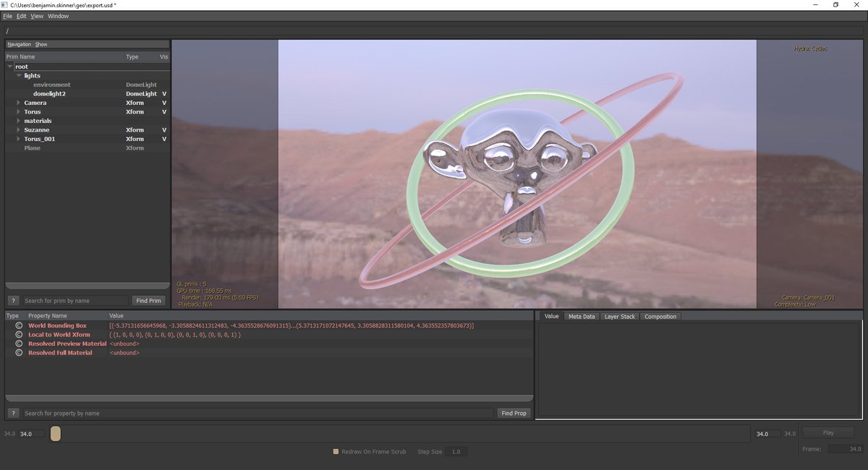
Task: Toggle visibility V of the Torus row
Action: point(164,112)
